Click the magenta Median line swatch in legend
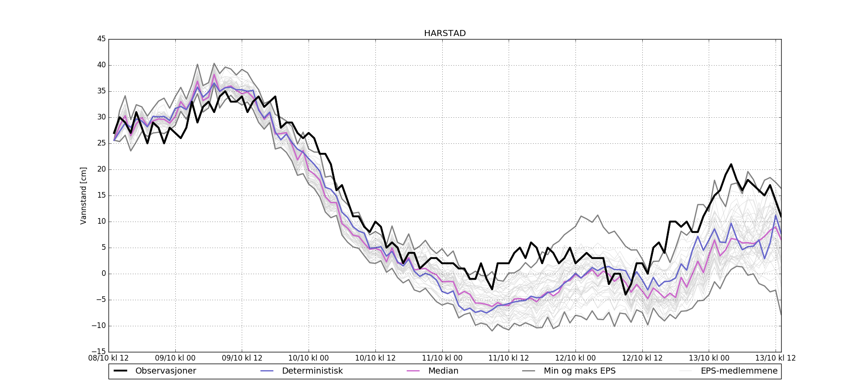 click(413, 371)
